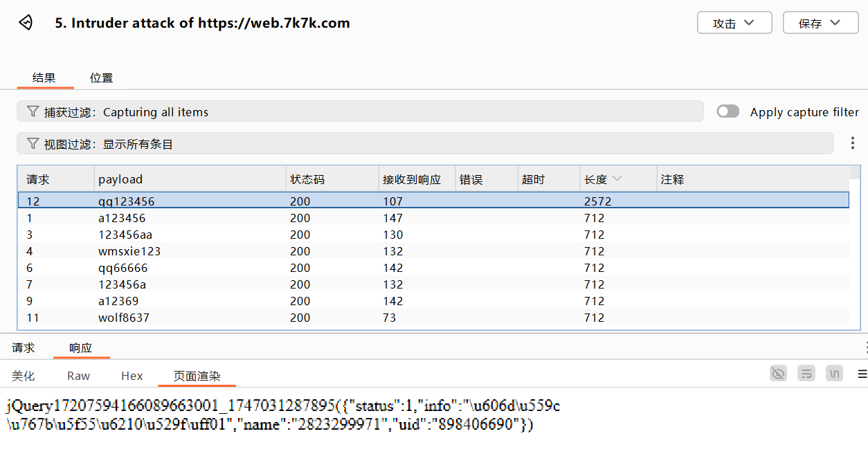Select the Hex response view tab
The width and height of the screenshot is (868, 474).
[x=132, y=376]
